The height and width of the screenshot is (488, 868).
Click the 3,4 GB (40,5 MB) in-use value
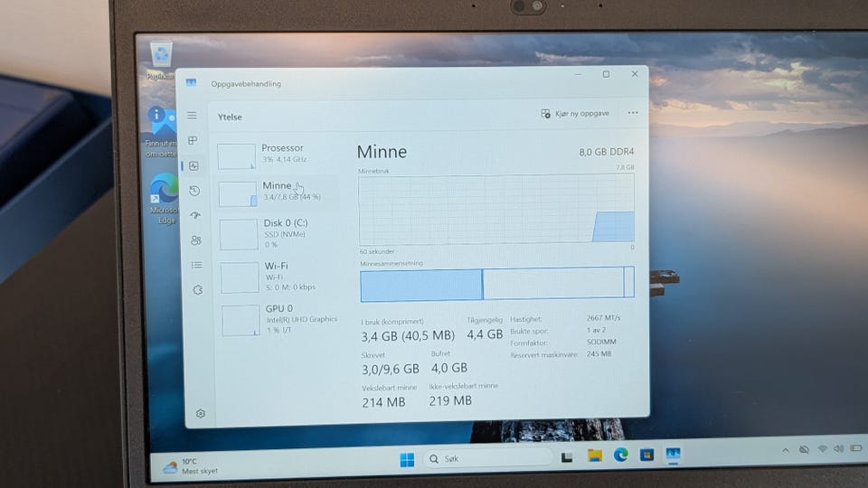(x=408, y=335)
